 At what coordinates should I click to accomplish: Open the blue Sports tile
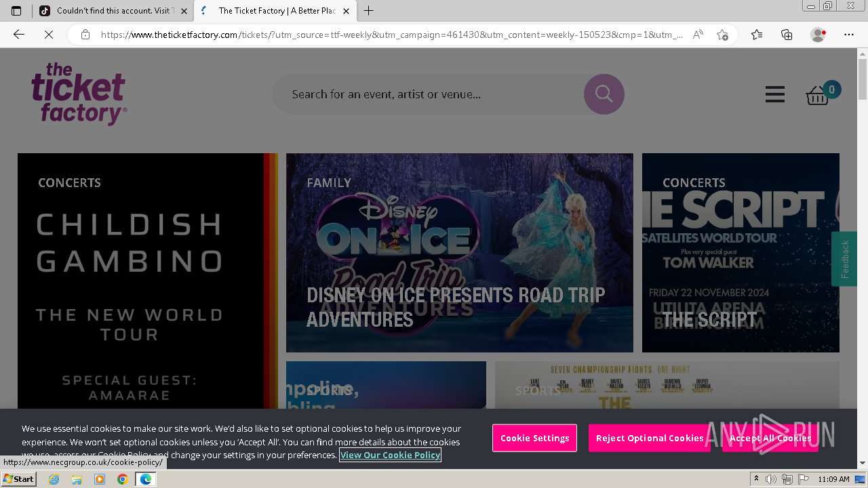click(x=386, y=385)
